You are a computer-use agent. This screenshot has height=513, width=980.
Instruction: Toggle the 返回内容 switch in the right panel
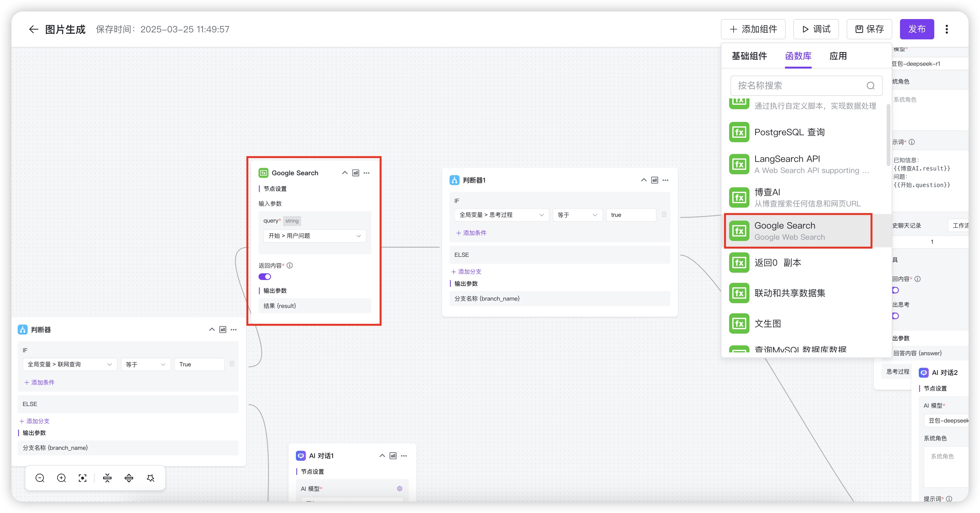896,290
